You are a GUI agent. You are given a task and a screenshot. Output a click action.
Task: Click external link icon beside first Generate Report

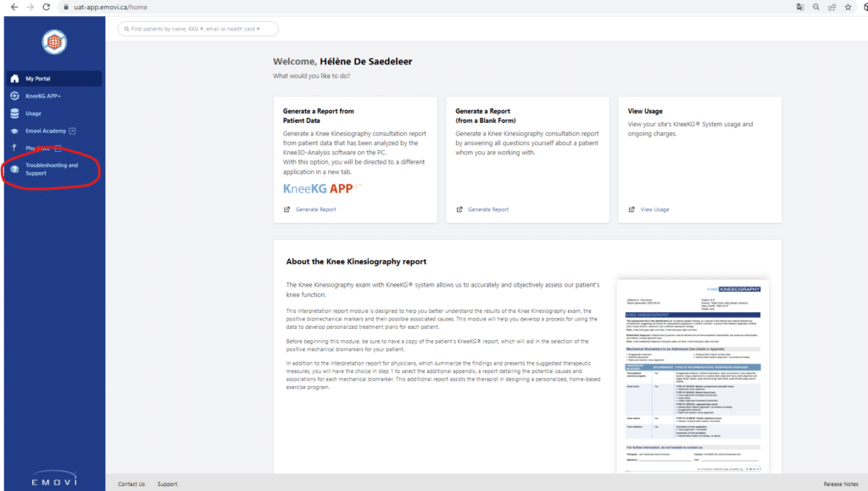[287, 209]
